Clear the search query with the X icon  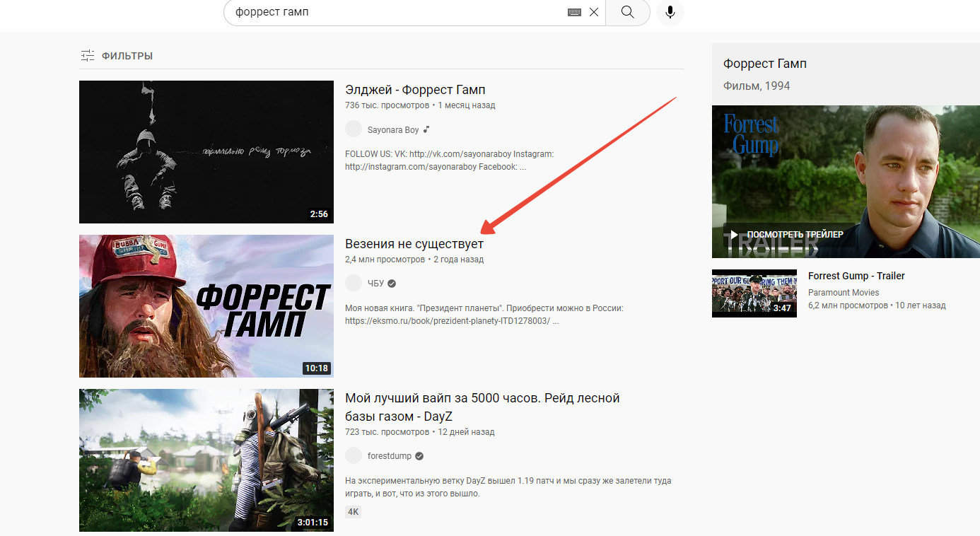click(594, 12)
